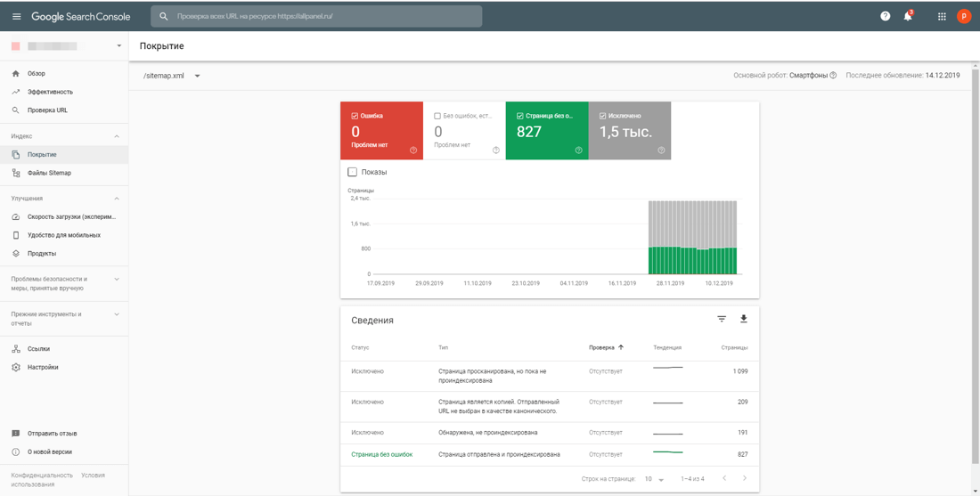Image resolution: width=980 pixels, height=496 pixels.
Task: Click the Страница без ошибок row link
Action: pyautogui.click(x=381, y=454)
